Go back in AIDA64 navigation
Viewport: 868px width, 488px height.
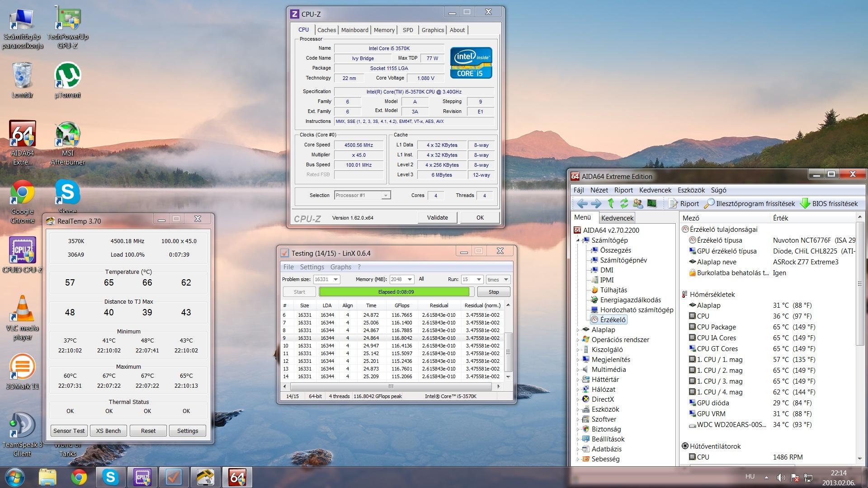(x=582, y=204)
